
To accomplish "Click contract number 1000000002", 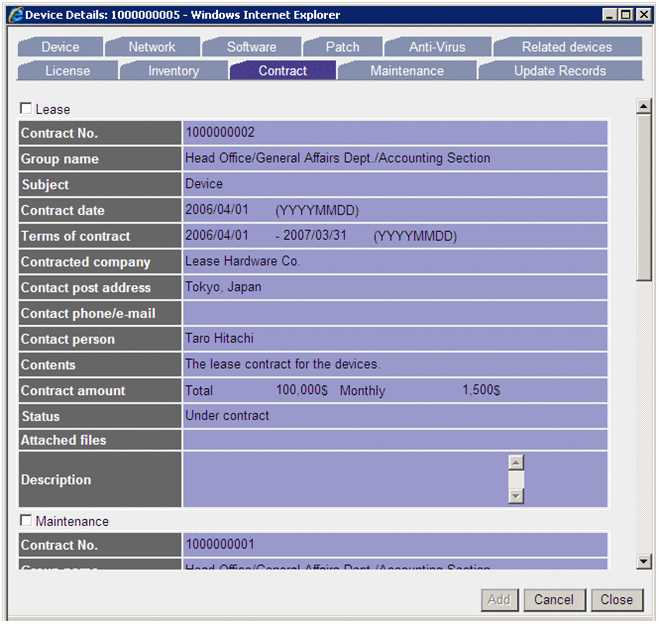I will tap(220, 132).
